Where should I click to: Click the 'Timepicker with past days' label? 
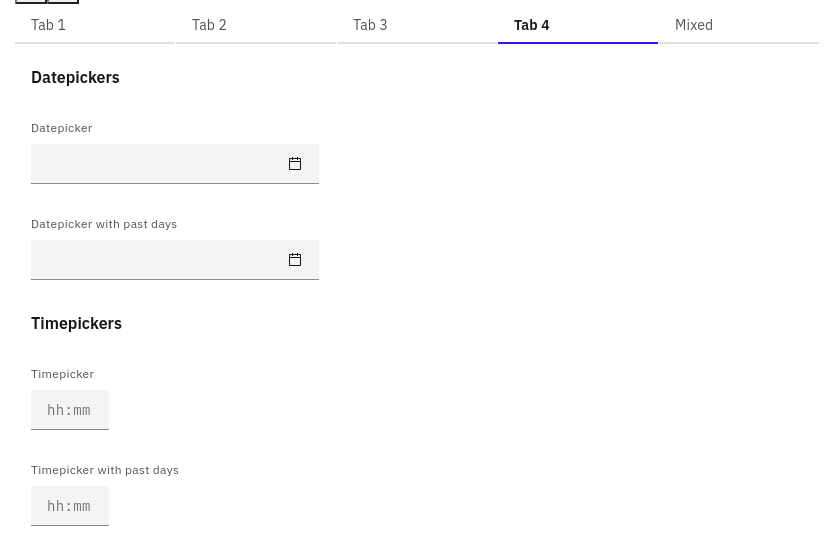click(105, 470)
